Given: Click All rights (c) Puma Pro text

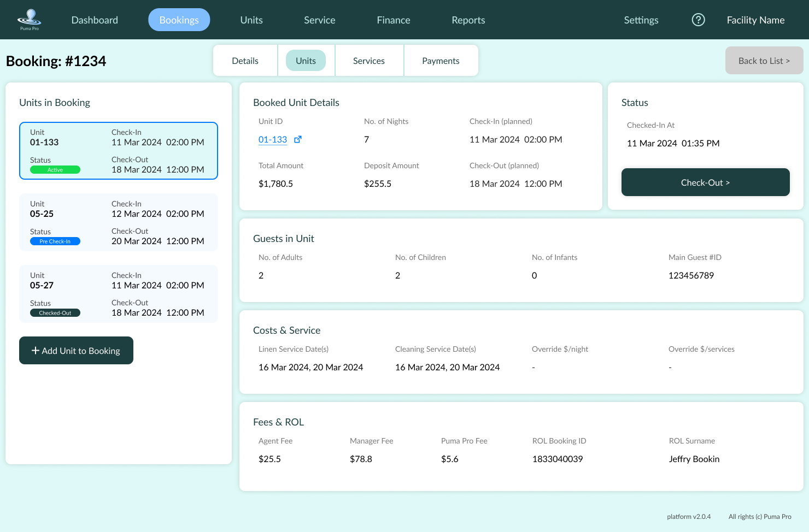Looking at the screenshot, I should pyautogui.click(x=760, y=517).
